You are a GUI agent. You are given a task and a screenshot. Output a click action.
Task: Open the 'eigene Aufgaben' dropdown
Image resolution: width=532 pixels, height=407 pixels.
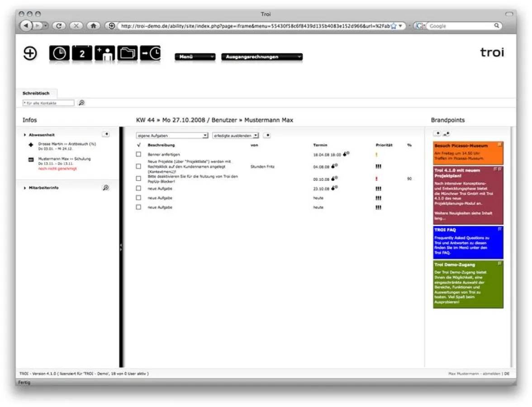172,135
